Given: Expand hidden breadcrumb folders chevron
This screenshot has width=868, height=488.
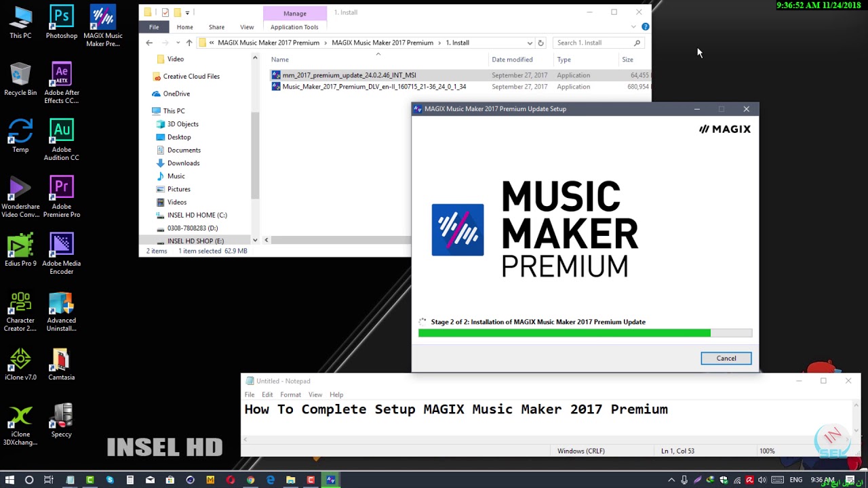Looking at the screenshot, I should coord(212,43).
